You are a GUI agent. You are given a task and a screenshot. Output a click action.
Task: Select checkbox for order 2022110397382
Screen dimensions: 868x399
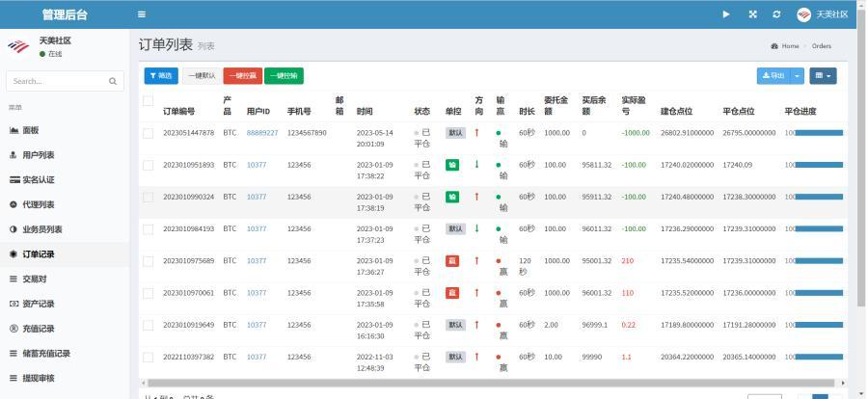pyautogui.click(x=149, y=357)
